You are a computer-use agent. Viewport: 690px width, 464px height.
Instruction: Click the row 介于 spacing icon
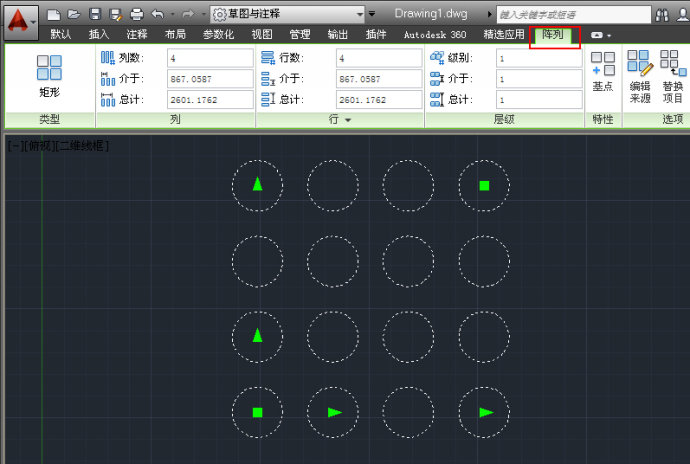[x=268, y=79]
